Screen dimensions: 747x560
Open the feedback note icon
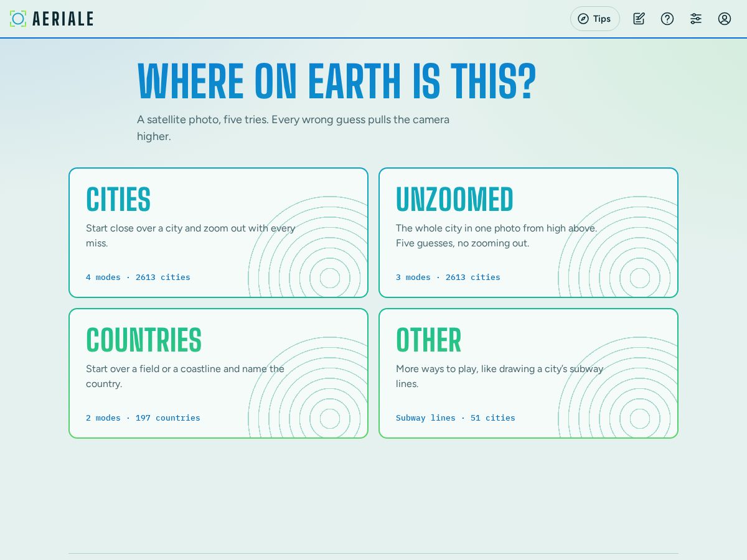click(x=639, y=19)
